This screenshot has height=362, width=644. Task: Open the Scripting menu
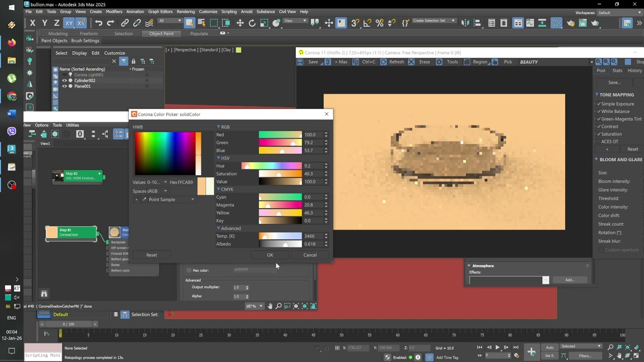229,12
